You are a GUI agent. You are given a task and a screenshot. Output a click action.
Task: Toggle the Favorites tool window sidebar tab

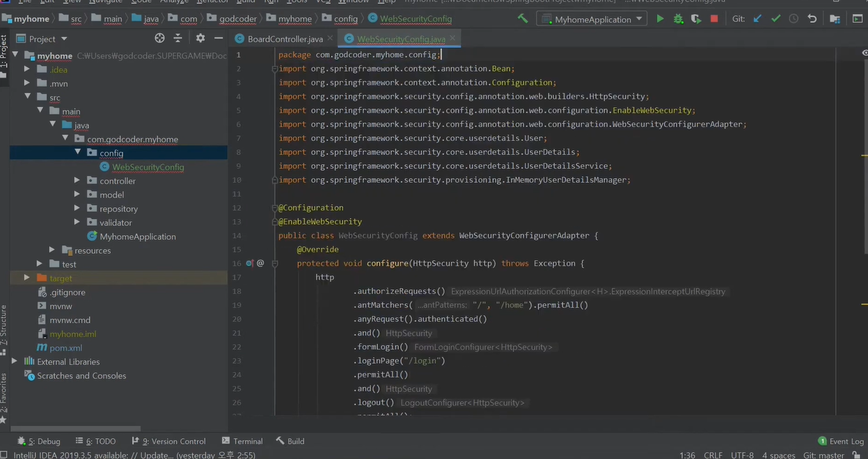(x=3, y=393)
